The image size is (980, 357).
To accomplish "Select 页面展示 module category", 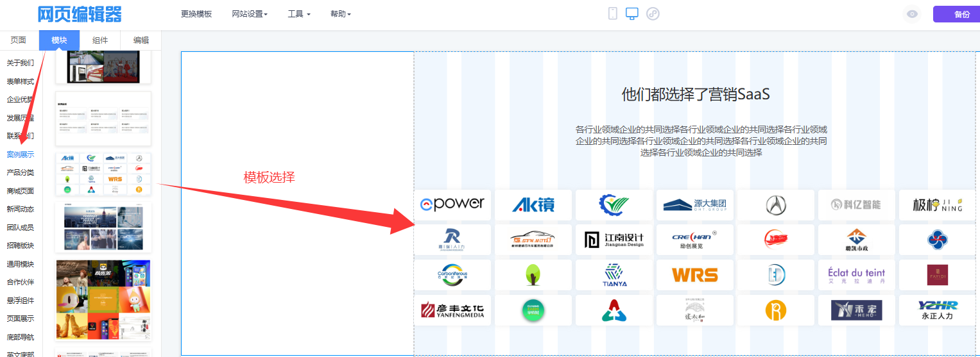I will [x=20, y=319].
